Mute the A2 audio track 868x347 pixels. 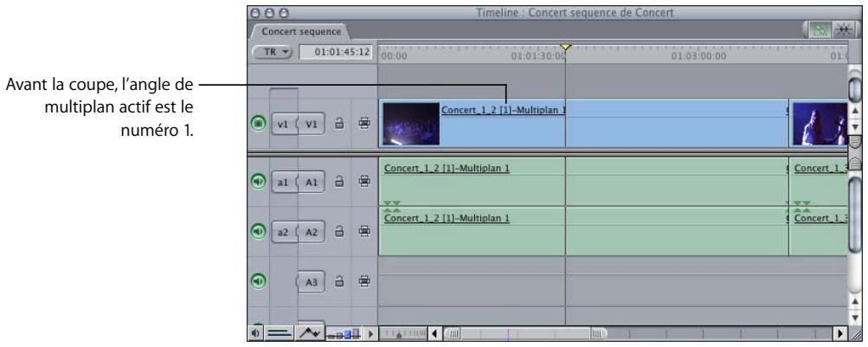[258, 231]
